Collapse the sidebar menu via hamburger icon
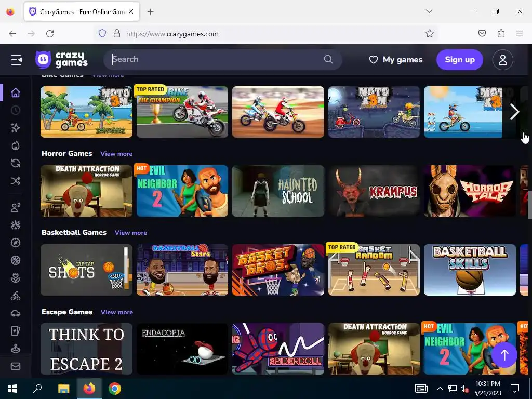Screen dimensions: 532x399 coord(16,60)
